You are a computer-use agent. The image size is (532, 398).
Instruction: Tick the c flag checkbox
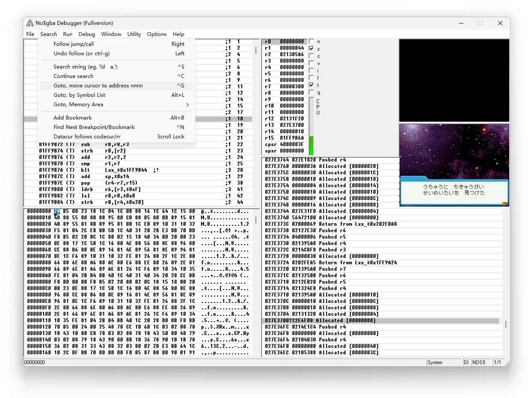(x=311, y=56)
